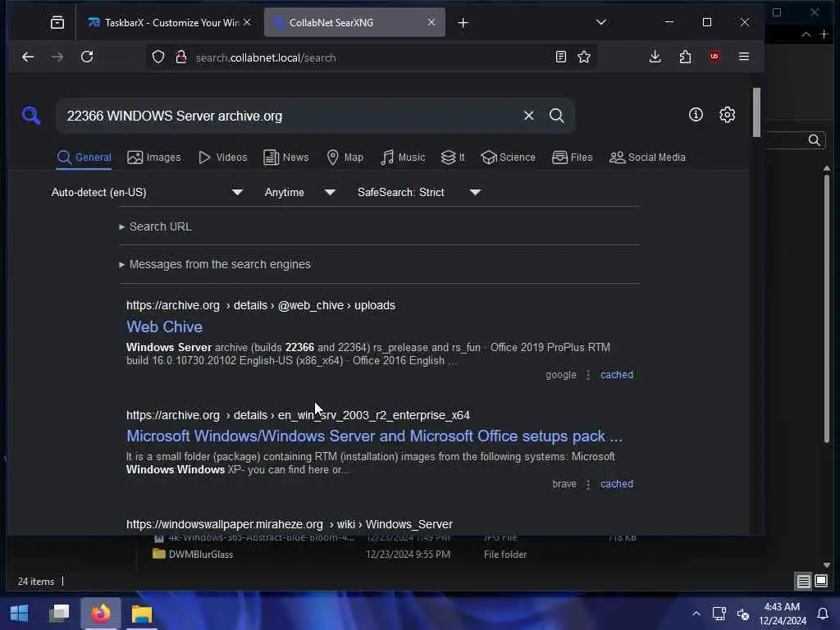Open a new browser tab
The width and height of the screenshot is (840, 630).
click(x=463, y=22)
